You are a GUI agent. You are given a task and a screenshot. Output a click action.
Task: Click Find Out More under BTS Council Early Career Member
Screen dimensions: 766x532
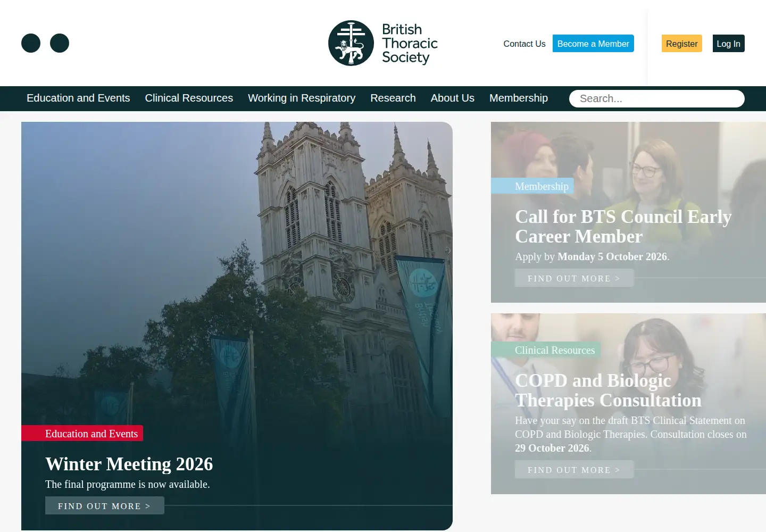574,278
